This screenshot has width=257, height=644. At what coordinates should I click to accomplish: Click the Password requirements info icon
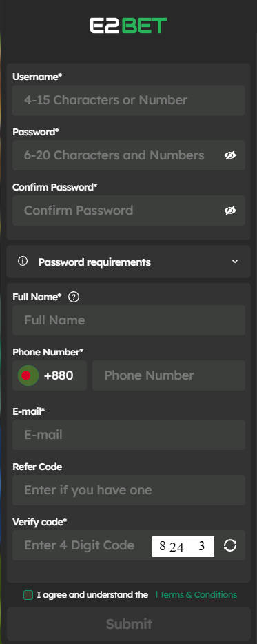(23, 261)
